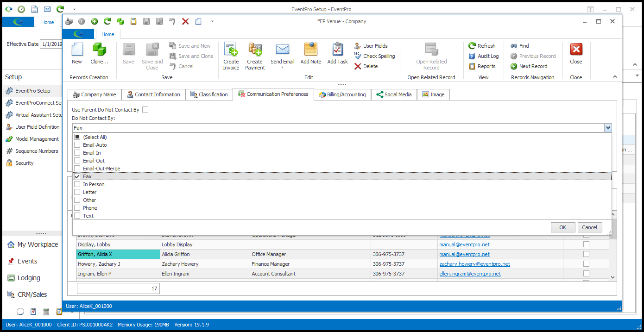Open User Fields from the ribbon
644x332 pixels.
[371, 46]
